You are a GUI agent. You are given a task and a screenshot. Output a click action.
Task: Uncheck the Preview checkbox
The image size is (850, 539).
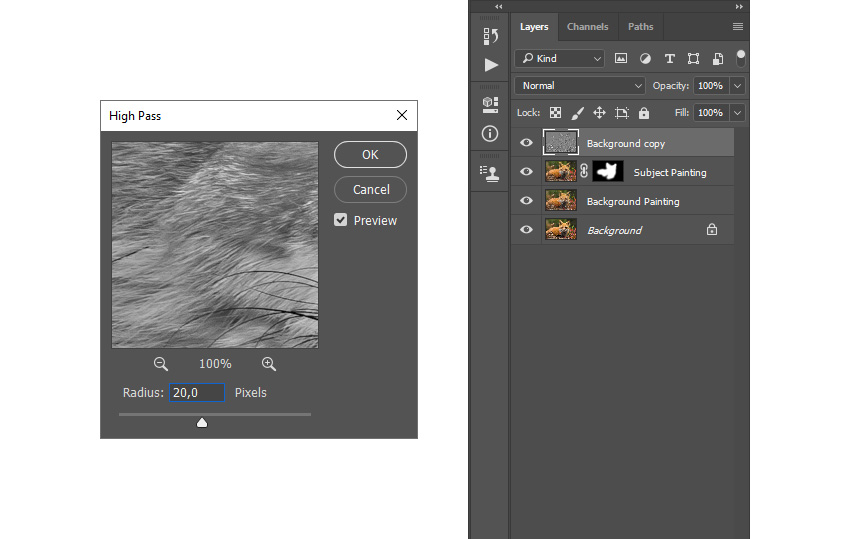point(340,220)
